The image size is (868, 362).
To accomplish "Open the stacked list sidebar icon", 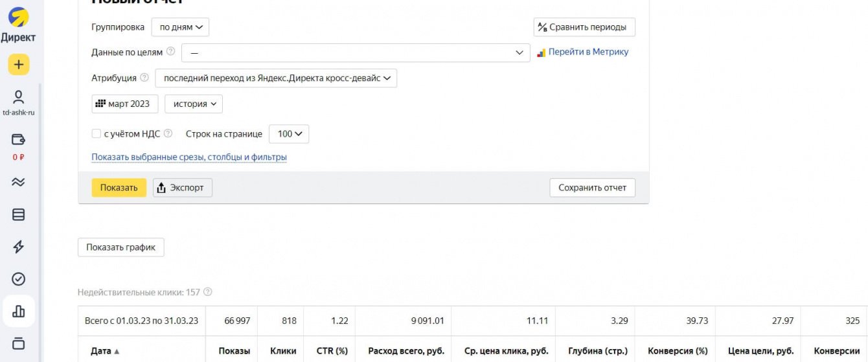I will pyautogui.click(x=19, y=214).
